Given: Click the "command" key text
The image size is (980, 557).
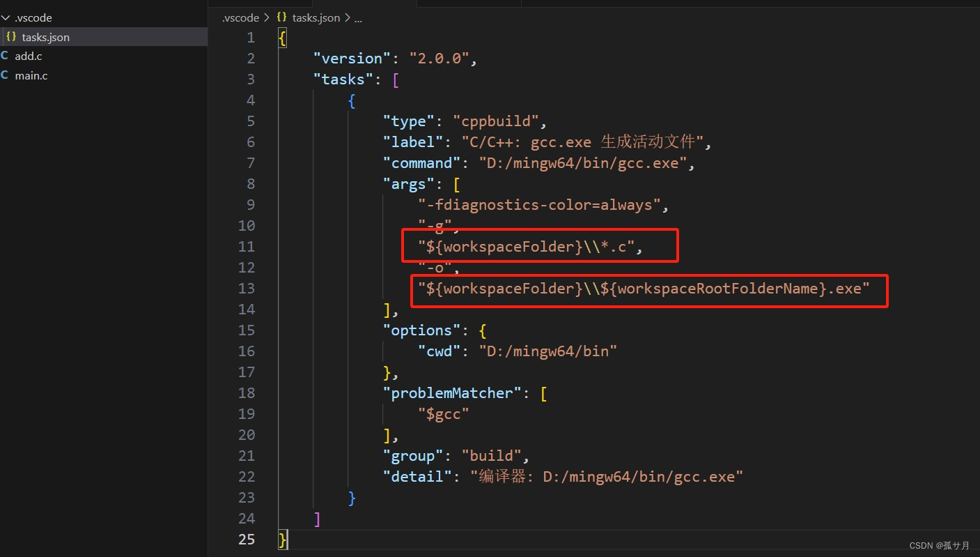Looking at the screenshot, I should (421, 163).
